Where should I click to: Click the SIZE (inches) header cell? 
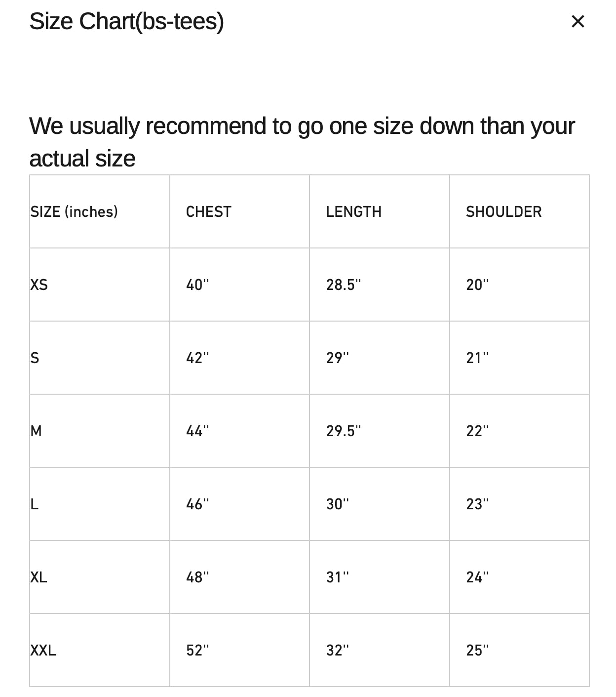pos(74,211)
